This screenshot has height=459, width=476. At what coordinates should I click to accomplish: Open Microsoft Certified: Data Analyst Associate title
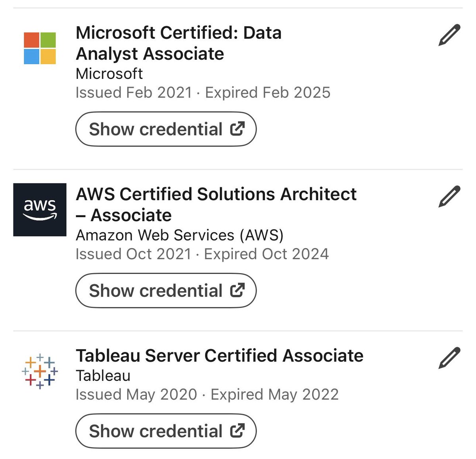(x=178, y=43)
